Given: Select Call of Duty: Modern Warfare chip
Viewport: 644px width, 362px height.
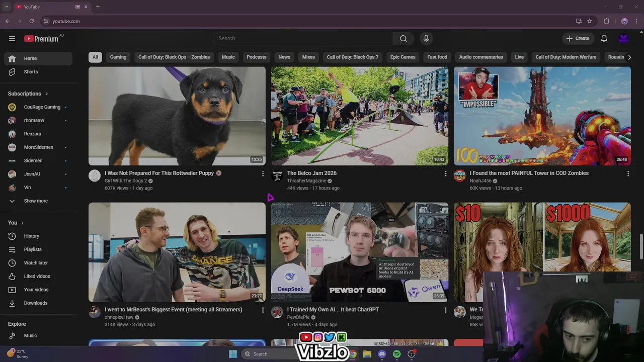Looking at the screenshot, I should pos(566,57).
